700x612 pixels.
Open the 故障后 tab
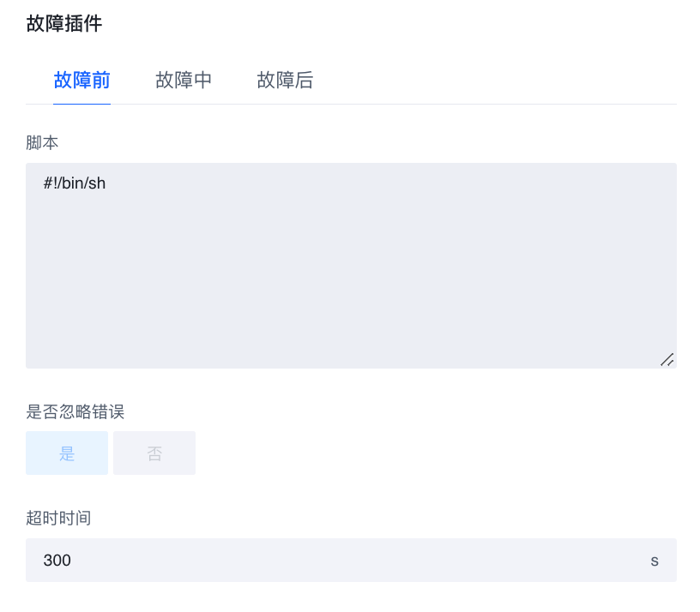click(x=285, y=81)
